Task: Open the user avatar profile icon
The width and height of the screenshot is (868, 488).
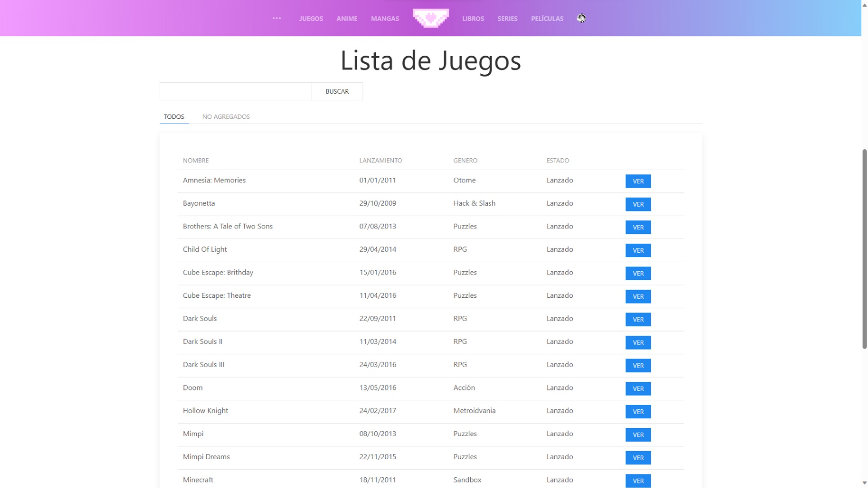Action: [x=581, y=18]
